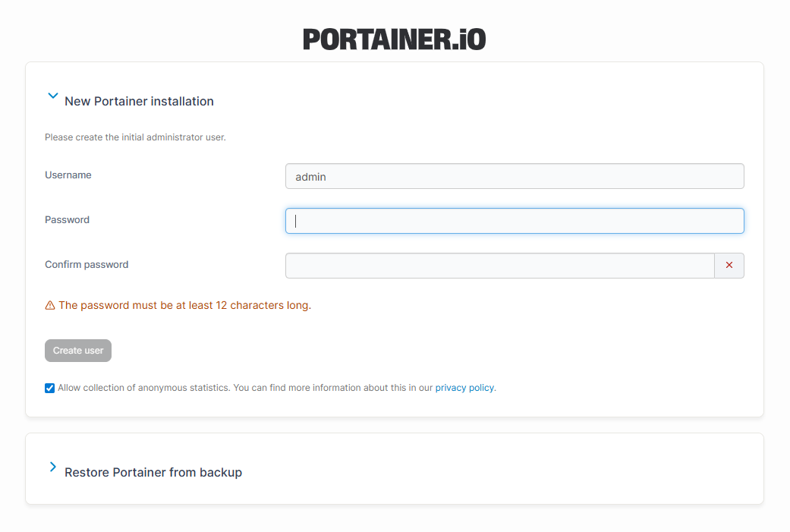
Task: Click the Confirm password label
Action: [87, 265]
